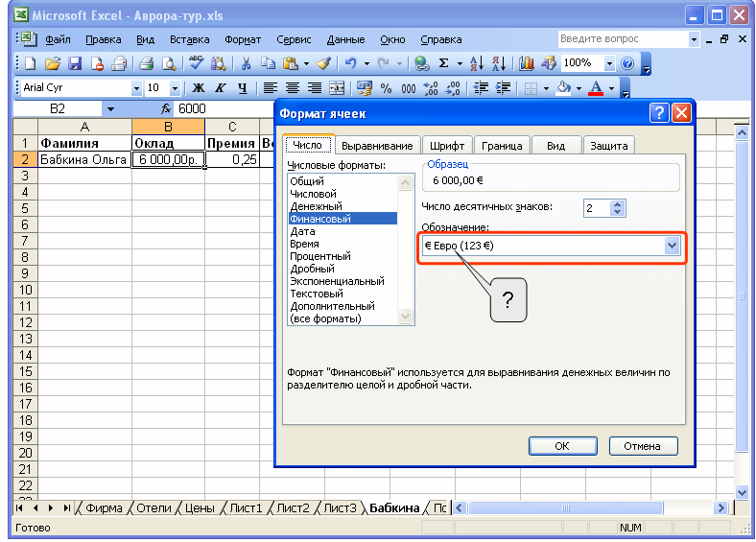Viewport: 756px width, 542px height.
Task: Click the red Font Color icon
Action: pos(596,87)
